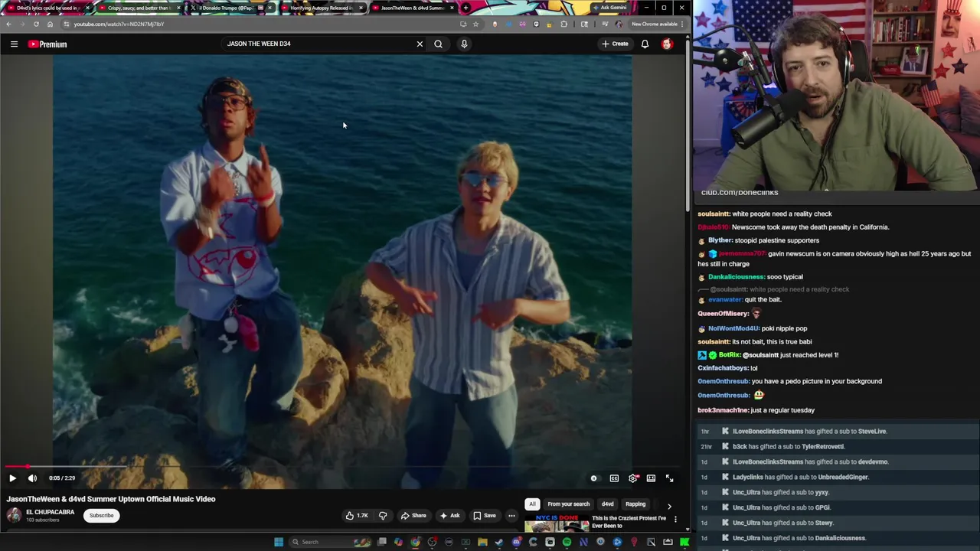Mute the video volume
980x551 pixels.
point(32,478)
